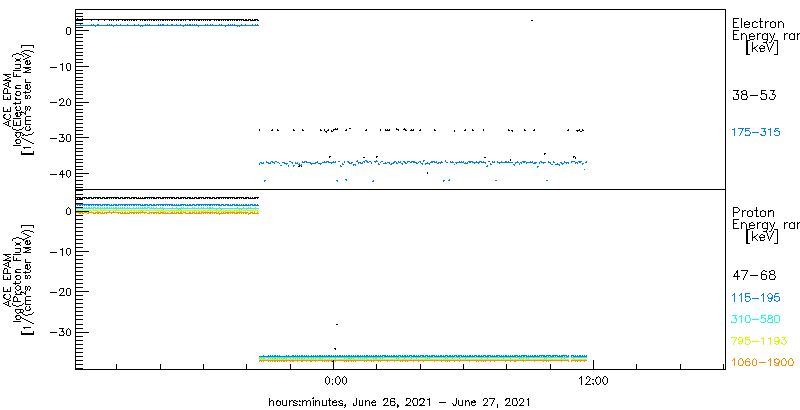
Task: Click the -30 tick label on proton axis
Action: point(60,332)
